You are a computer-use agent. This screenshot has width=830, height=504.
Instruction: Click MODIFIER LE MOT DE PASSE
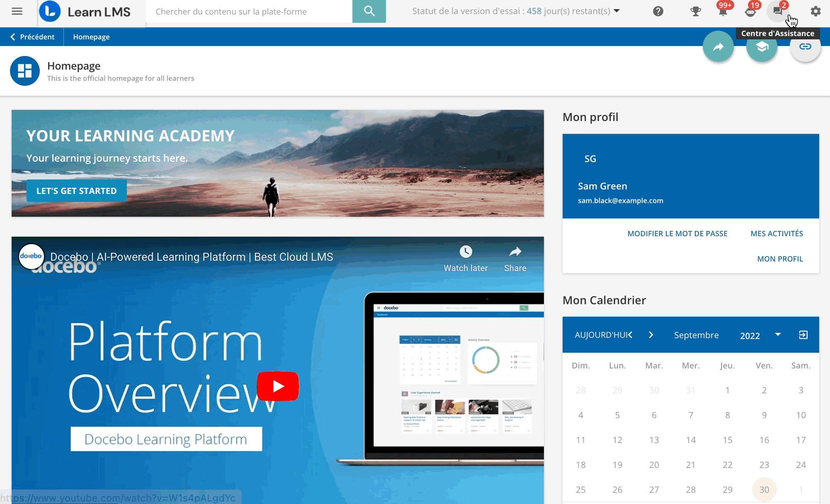point(677,233)
